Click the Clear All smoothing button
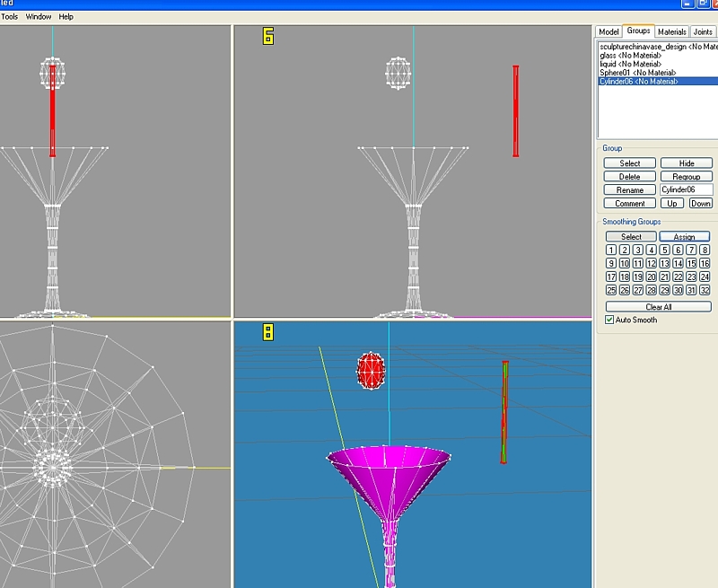718x588 pixels. point(658,307)
